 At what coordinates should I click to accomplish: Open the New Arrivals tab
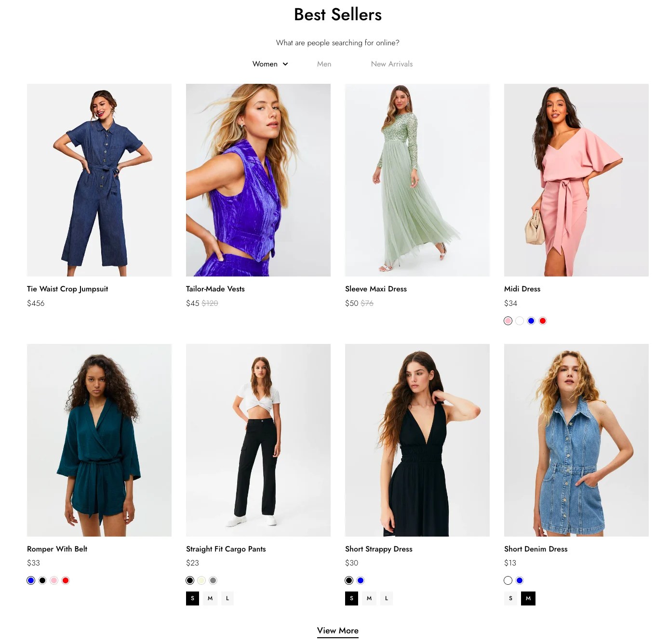[x=392, y=64]
